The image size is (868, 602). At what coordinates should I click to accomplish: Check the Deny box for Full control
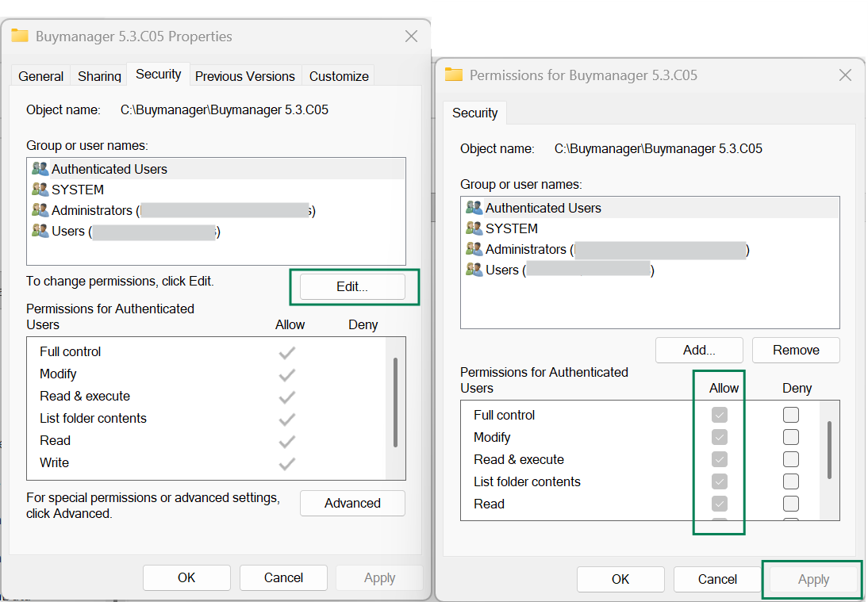coord(790,414)
